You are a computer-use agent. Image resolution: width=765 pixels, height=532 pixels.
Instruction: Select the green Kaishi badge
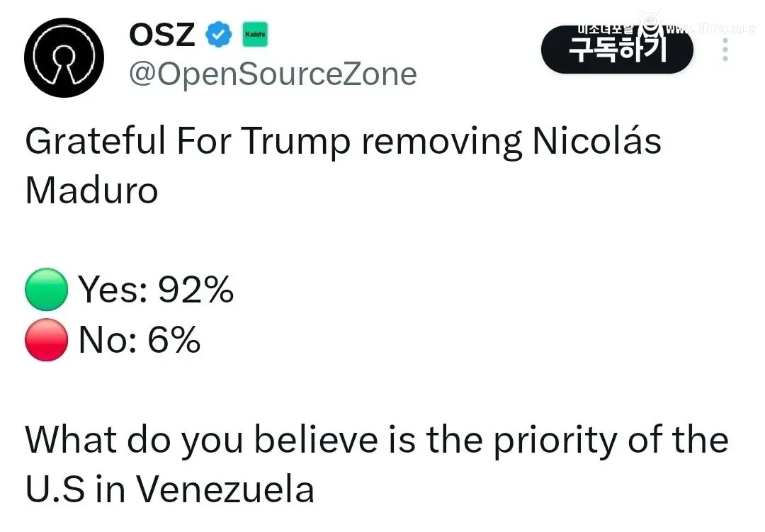(255, 33)
